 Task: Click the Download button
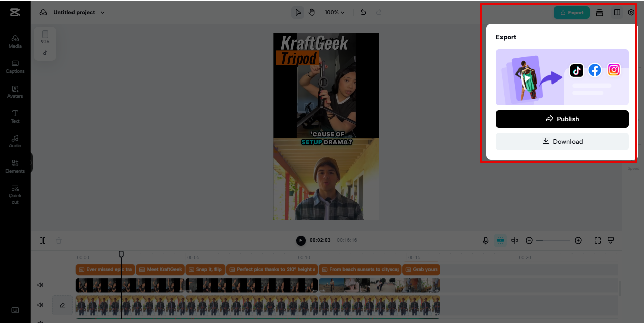562,141
